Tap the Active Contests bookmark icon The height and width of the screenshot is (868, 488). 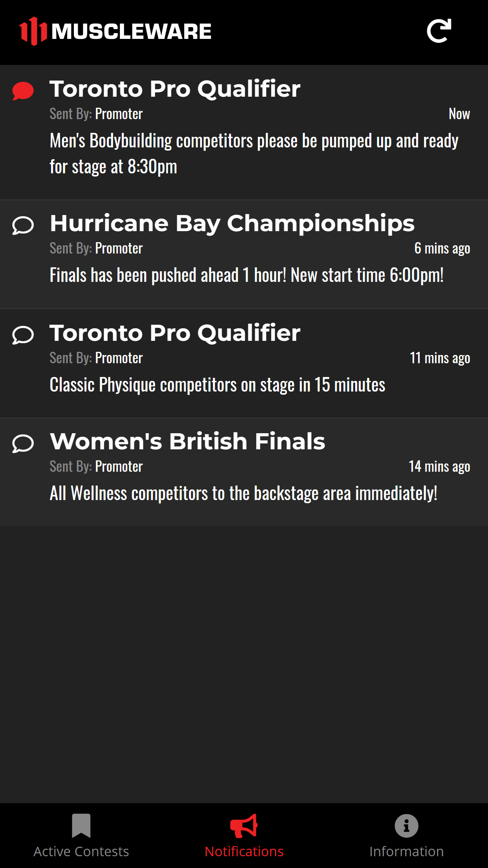pyautogui.click(x=81, y=826)
